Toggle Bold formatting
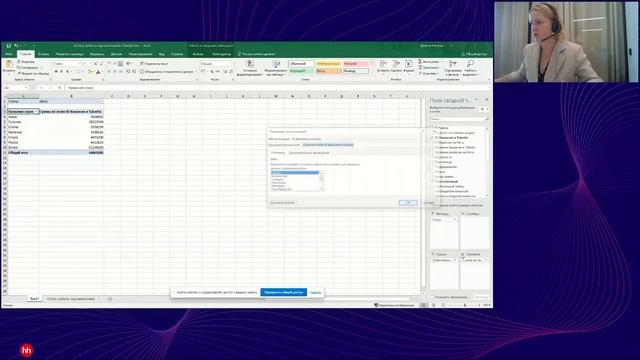Viewport: 640px width, 360px height. tap(56, 71)
